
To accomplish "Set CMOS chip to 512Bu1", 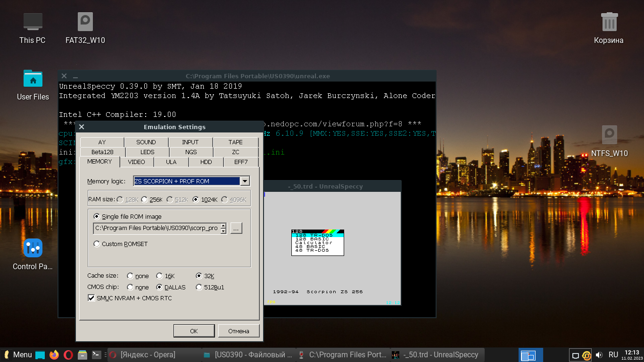I will click(x=210, y=287).
